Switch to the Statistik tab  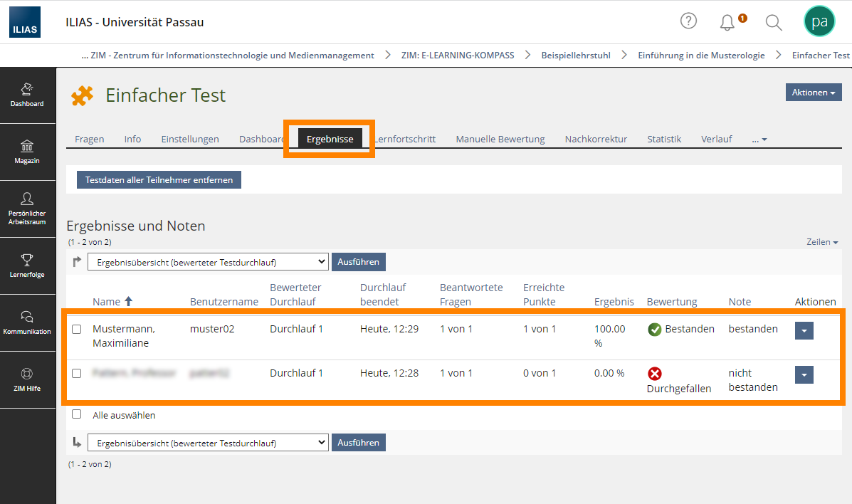click(664, 140)
